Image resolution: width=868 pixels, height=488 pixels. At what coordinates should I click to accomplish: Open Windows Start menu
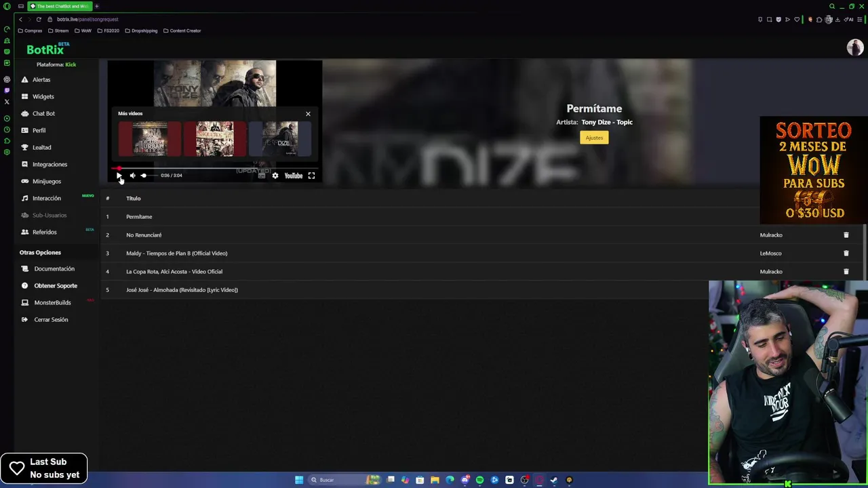point(299,480)
